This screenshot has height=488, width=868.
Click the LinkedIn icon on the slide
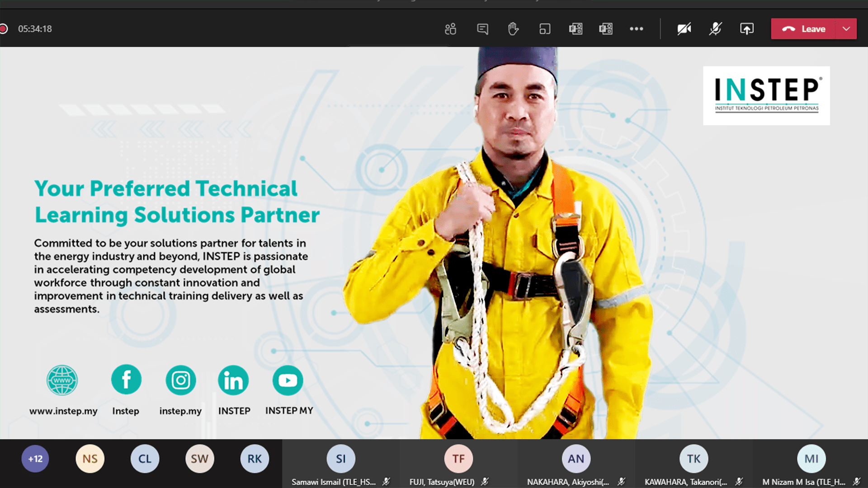tap(233, 380)
